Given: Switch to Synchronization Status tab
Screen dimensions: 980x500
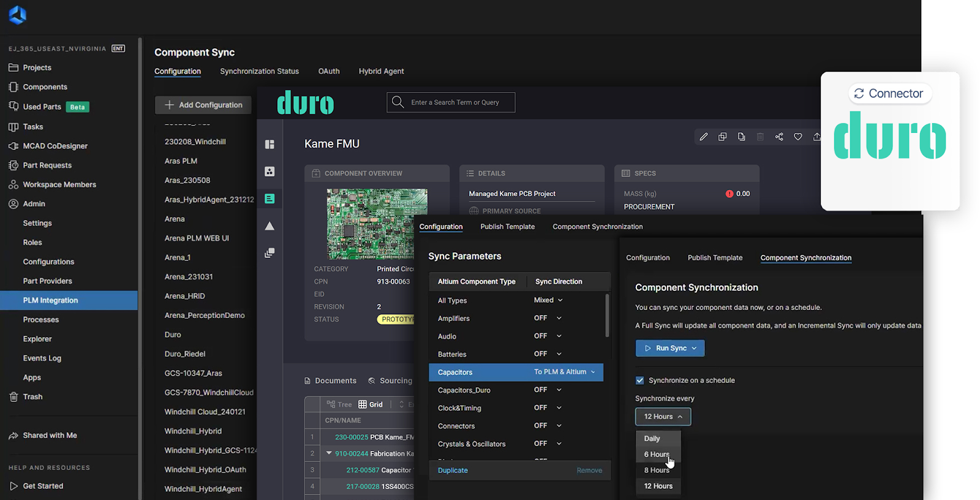Looking at the screenshot, I should pos(259,71).
